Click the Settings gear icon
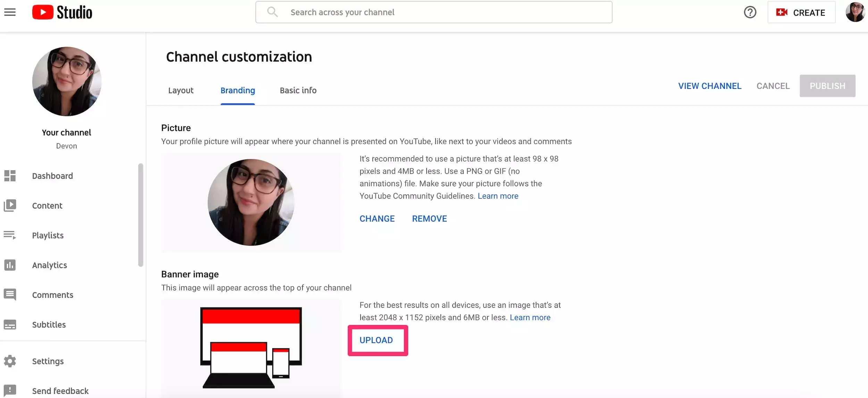The height and width of the screenshot is (398, 868). click(x=10, y=361)
